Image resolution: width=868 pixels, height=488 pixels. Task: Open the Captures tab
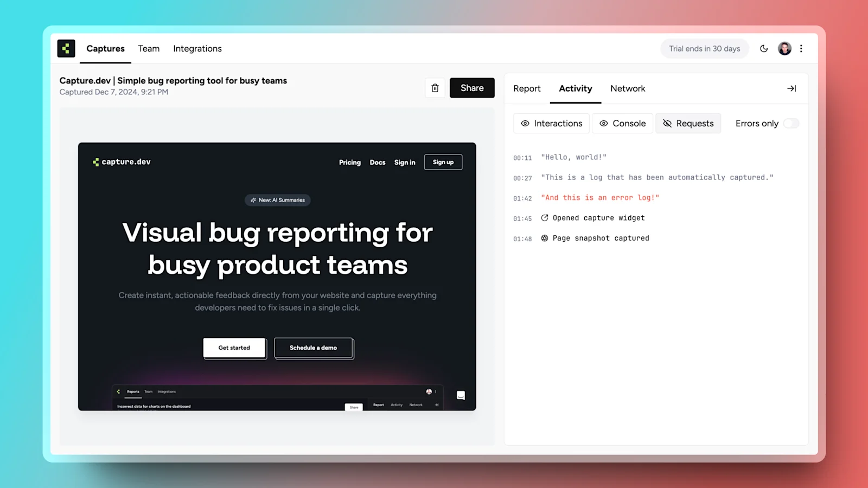pyautogui.click(x=106, y=49)
